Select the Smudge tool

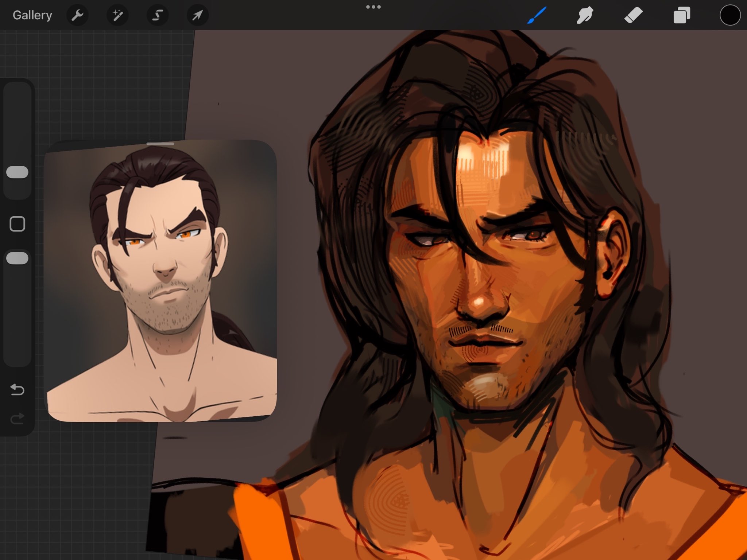click(x=585, y=15)
